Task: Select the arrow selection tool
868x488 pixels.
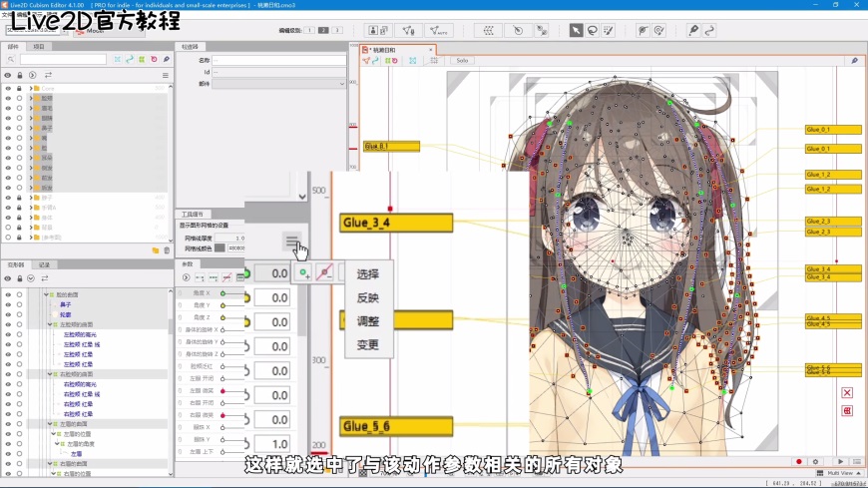Action: (576, 31)
